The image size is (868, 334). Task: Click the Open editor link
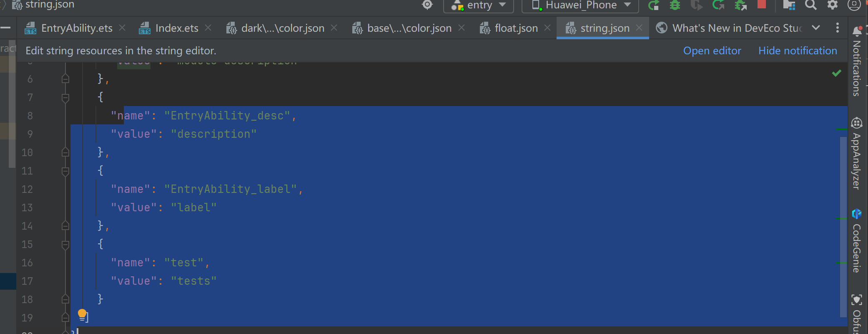pyautogui.click(x=712, y=51)
